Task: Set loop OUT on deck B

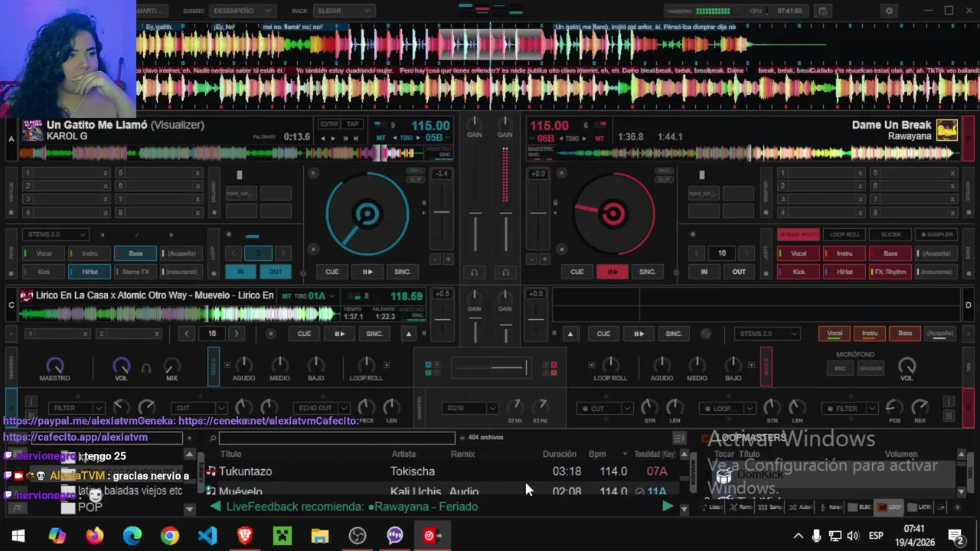Action: pyautogui.click(x=739, y=272)
